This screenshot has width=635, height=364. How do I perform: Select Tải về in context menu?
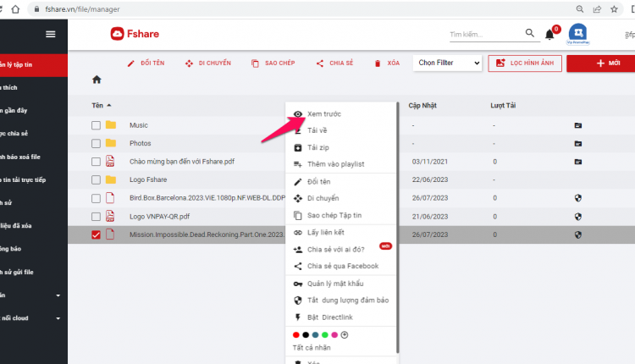(341, 130)
